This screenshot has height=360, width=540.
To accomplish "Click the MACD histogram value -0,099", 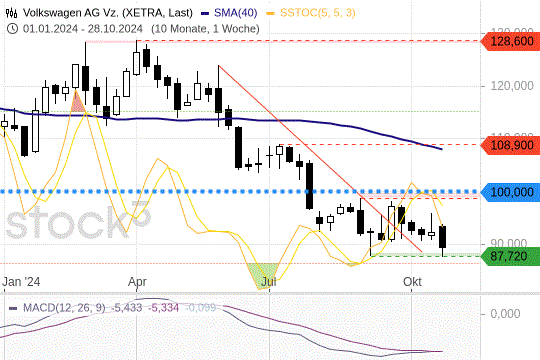I will (x=200, y=308).
